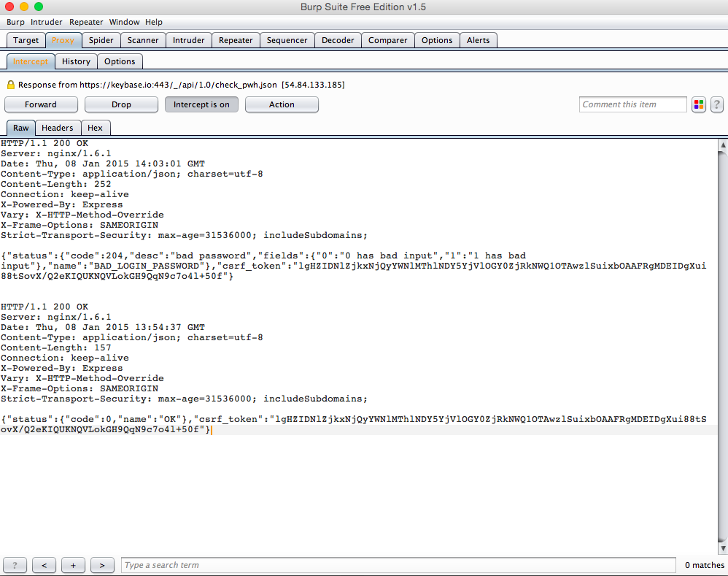
Task: Click the response URL keybase.io check_pwh.json text
Action: pos(178,85)
